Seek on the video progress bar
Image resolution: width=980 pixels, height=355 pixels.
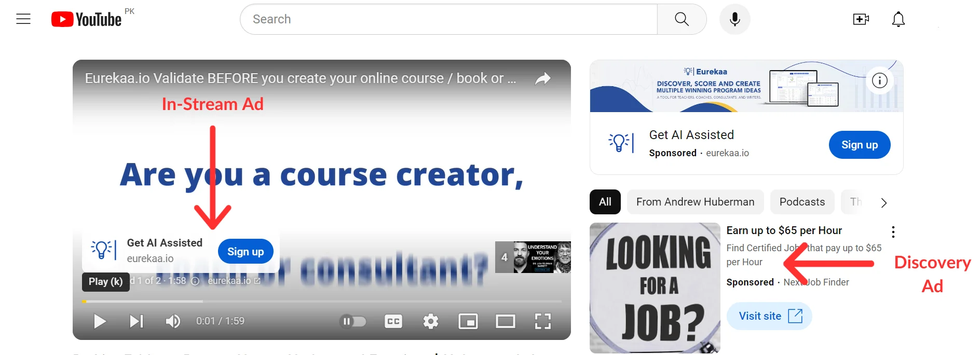(322, 301)
